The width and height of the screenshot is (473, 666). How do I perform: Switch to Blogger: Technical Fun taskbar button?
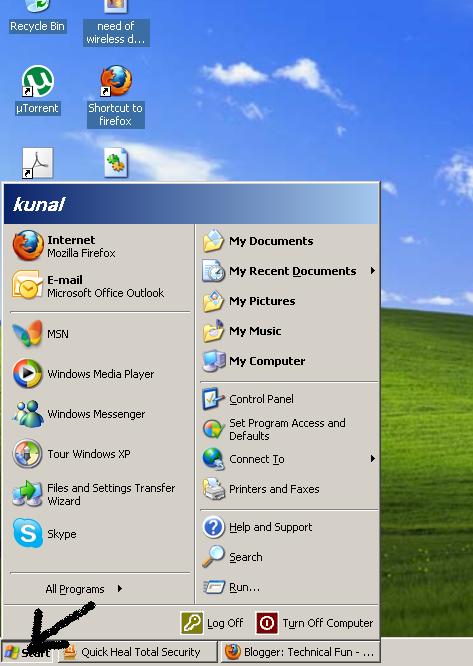[299, 652]
